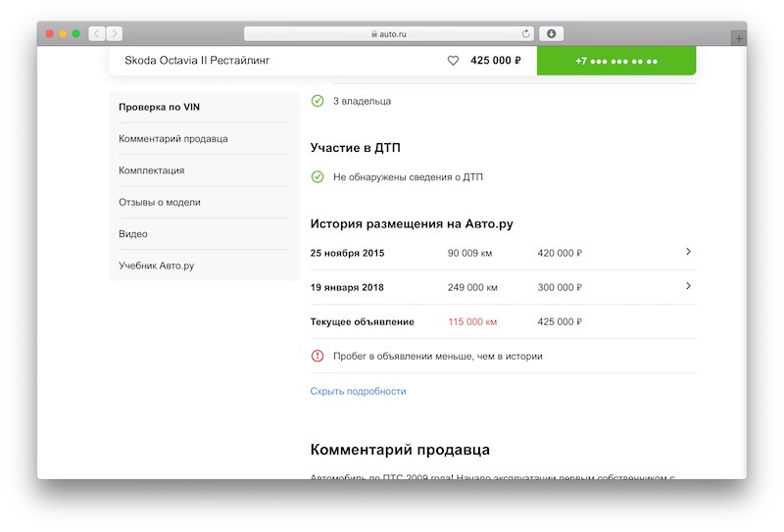Click the Не обнаружены сведения о ДТП text

click(x=408, y=177)
